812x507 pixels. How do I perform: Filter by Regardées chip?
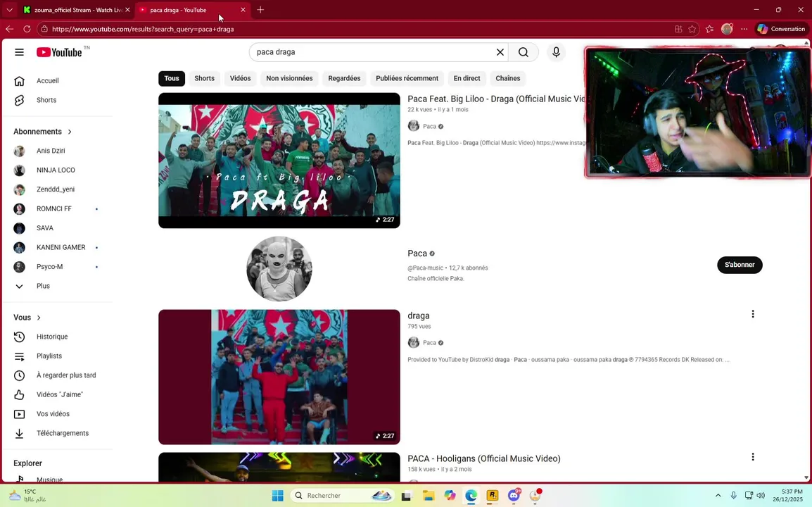tap(344, 78)
